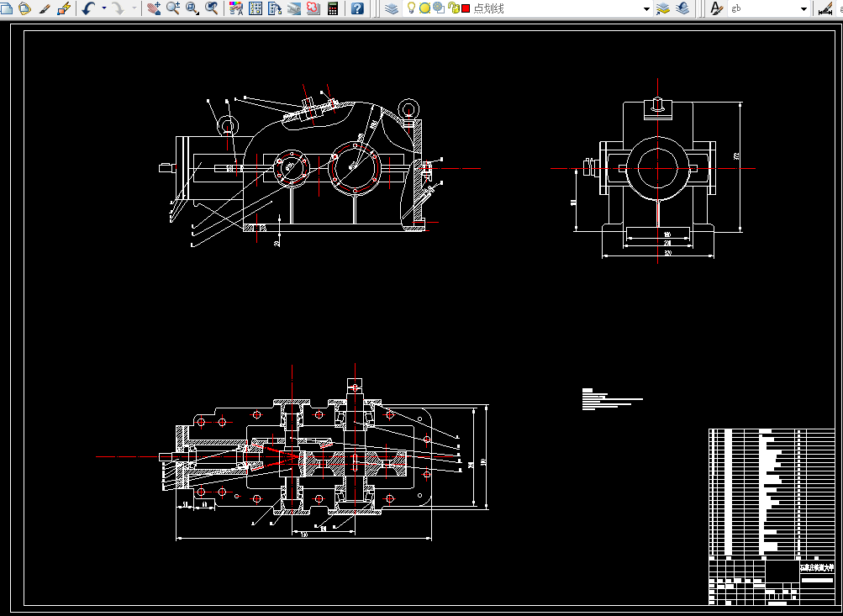Open Help with the question mark icon
This screenshot has height=616, width=843.
[357, 8]
